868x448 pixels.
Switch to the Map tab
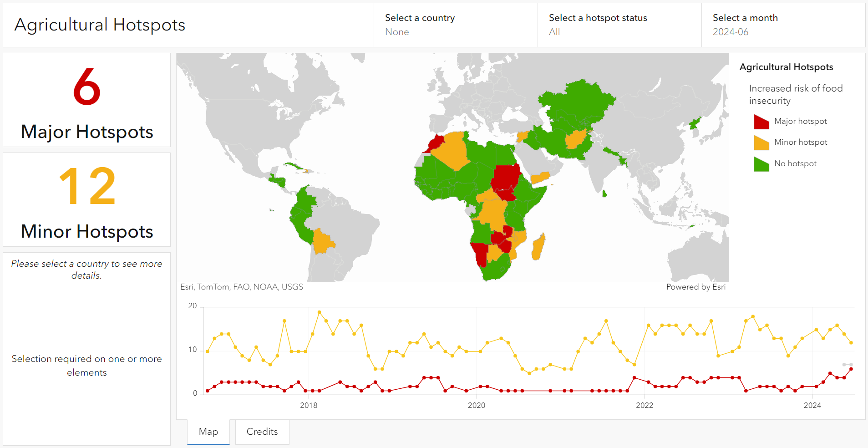click(208, 432)
